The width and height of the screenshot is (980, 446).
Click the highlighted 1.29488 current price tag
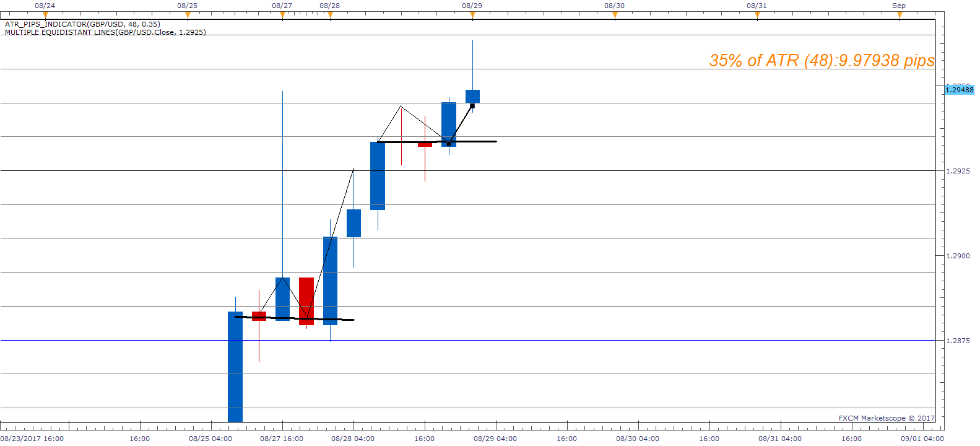pyautogui.click(x=959, y=90)
